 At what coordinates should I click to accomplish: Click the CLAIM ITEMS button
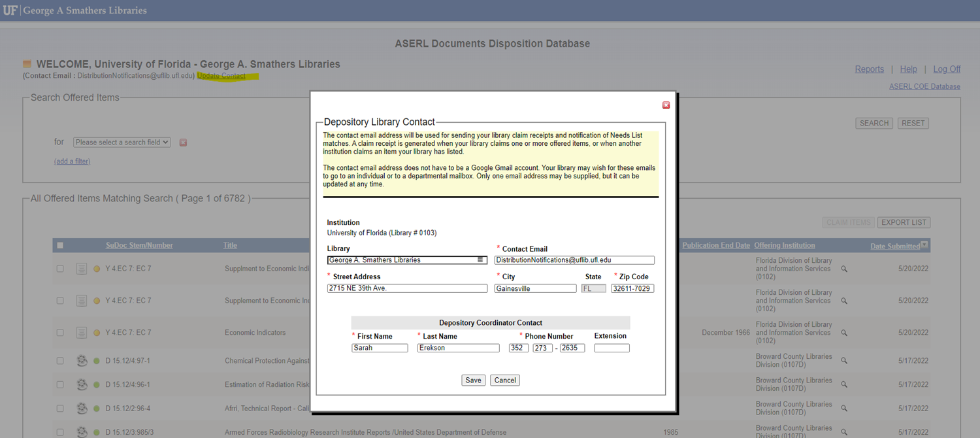(848, 223)
